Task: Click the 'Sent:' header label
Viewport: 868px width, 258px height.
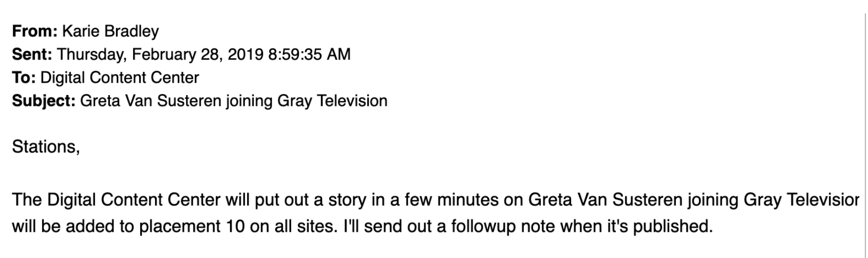Action: pos(32,54)
